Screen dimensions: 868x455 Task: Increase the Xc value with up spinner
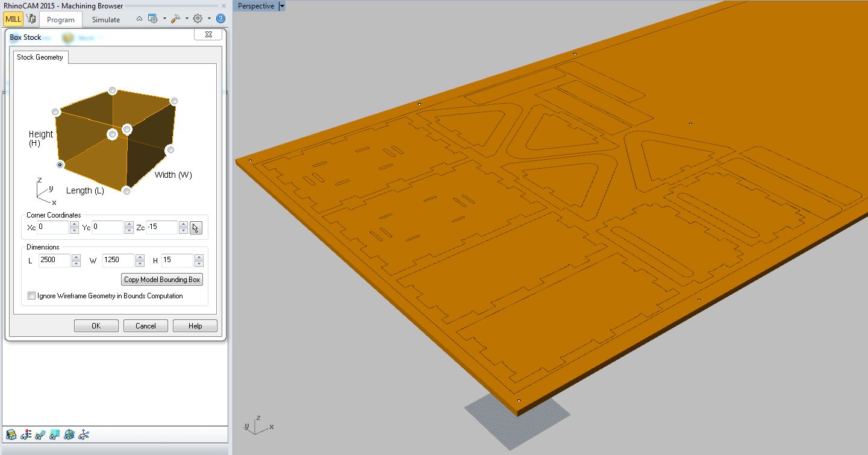coord(75,224)
